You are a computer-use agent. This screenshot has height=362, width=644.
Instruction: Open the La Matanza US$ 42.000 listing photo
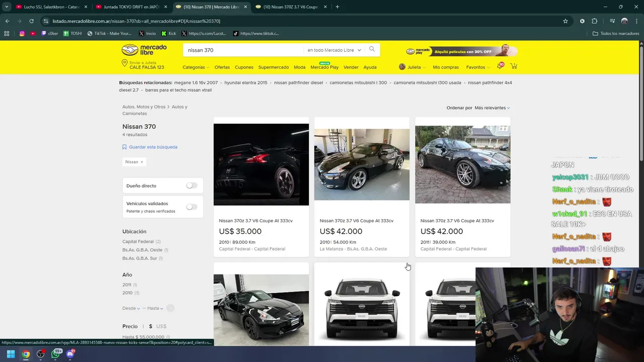[362, 164]
